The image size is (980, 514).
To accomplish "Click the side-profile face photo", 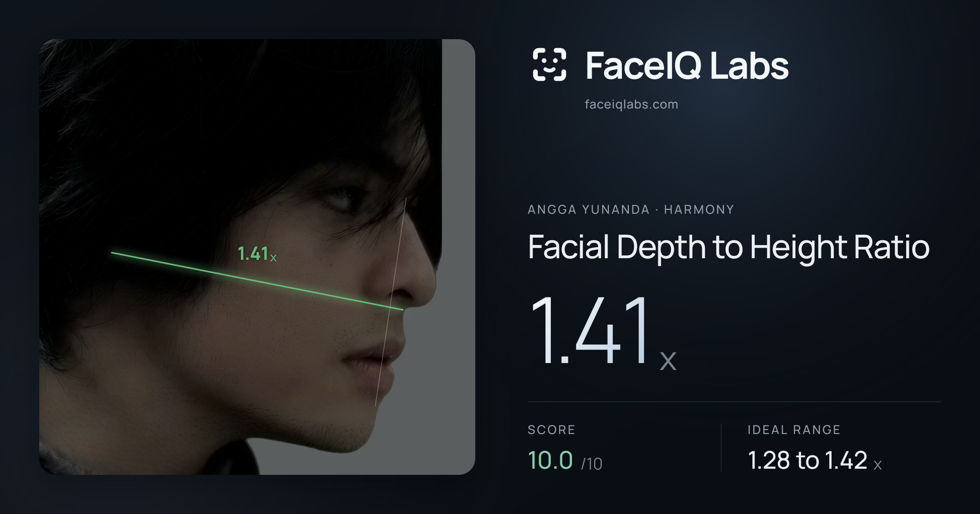I will tap(257, 257).
